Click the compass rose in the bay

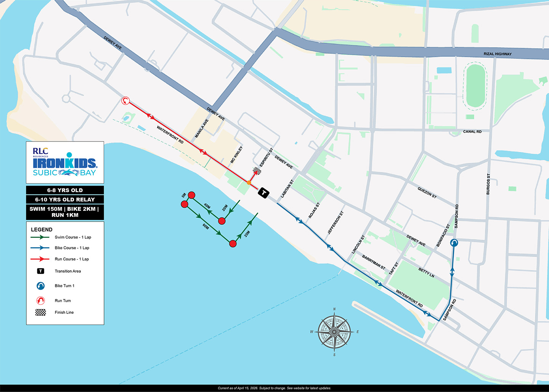tap(334, 332)
